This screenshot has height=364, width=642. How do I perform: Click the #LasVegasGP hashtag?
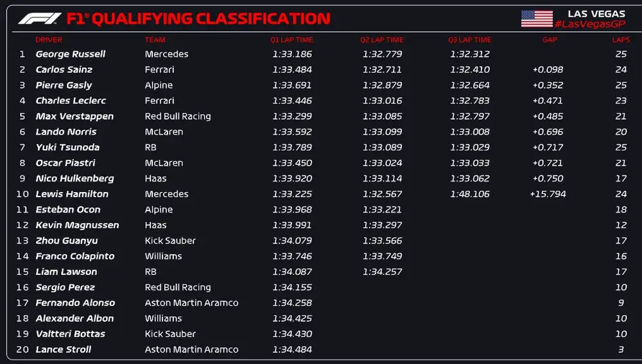[589, 24]
